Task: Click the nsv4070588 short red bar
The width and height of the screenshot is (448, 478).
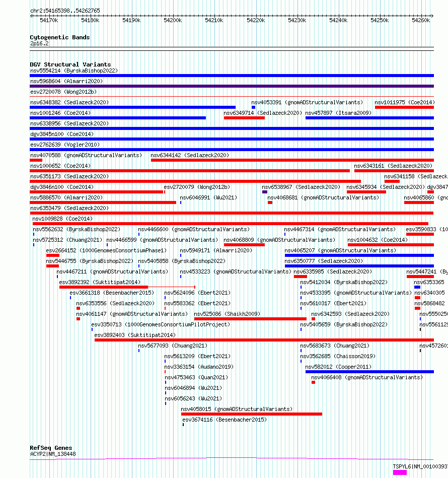Action: coord(36,160)
